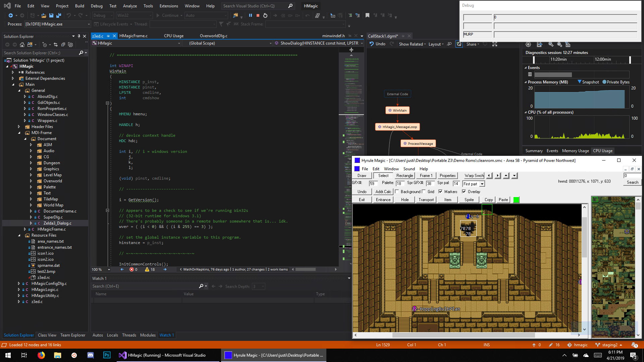Click search magnifier in Solution Explorer
This screenshot has width=644, height=362.
click(x=81, y=53)
